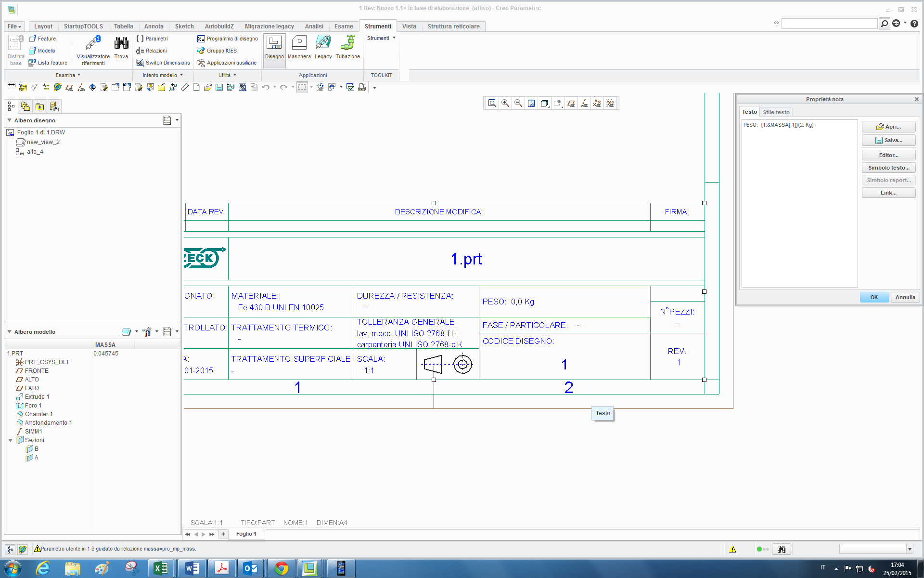
Task: Toggle point display visibility
Action: pyautogui.click(x=597, y=103)
